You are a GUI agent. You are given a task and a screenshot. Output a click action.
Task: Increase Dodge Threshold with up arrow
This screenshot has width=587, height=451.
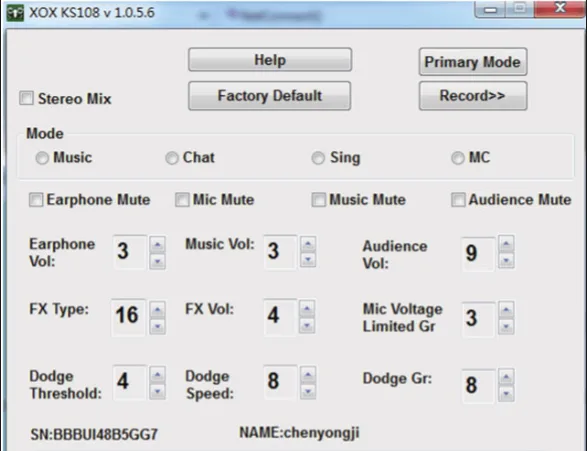[x=158, y=375]
